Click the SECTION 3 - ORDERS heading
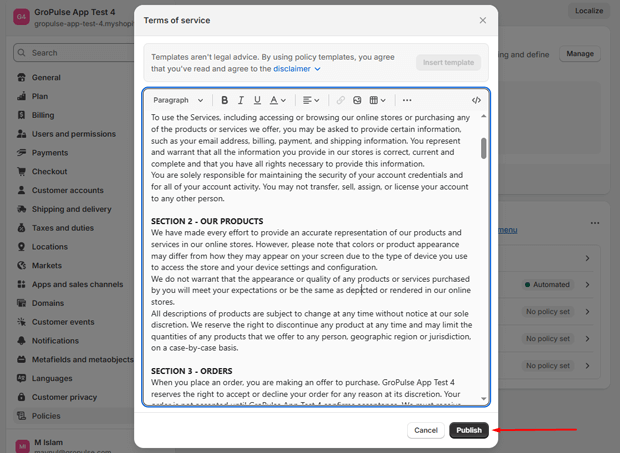The image size is (620, 453). (192, 371)
